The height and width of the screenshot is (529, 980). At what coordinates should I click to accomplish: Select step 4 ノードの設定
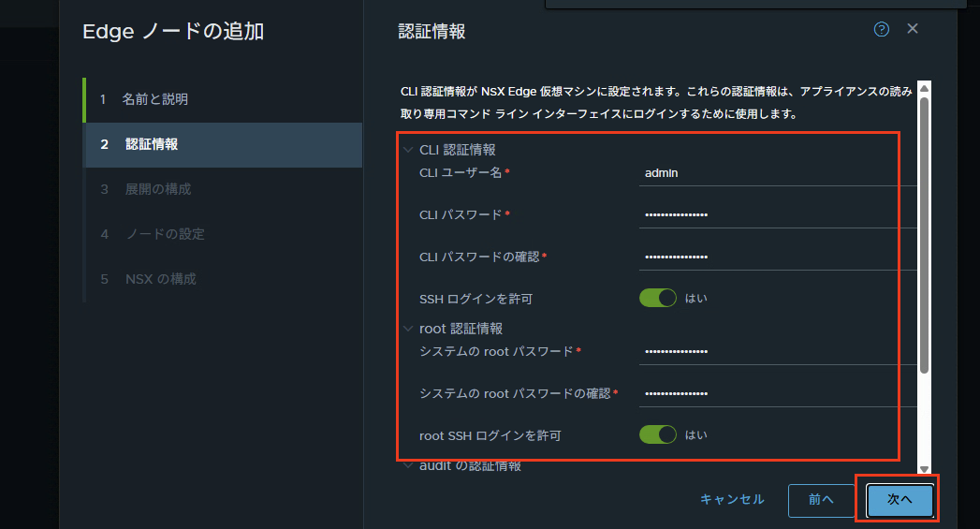(223, 234)
